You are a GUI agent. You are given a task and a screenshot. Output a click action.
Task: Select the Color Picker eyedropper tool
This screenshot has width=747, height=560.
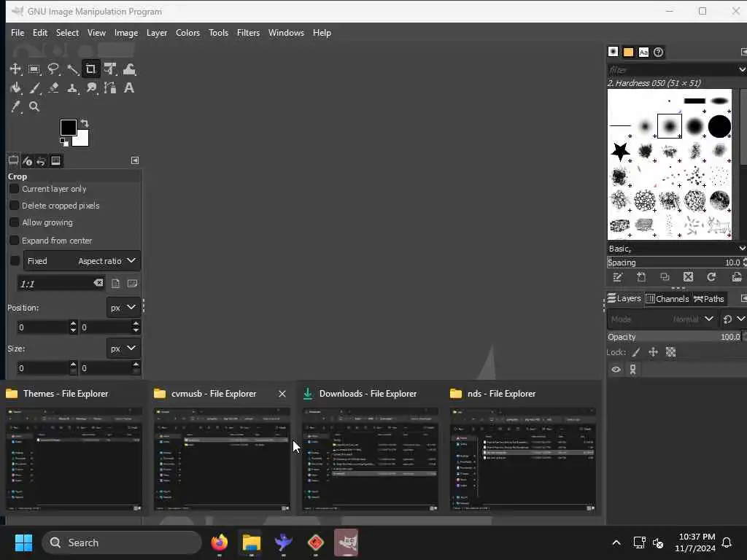[x=15, y=106]
